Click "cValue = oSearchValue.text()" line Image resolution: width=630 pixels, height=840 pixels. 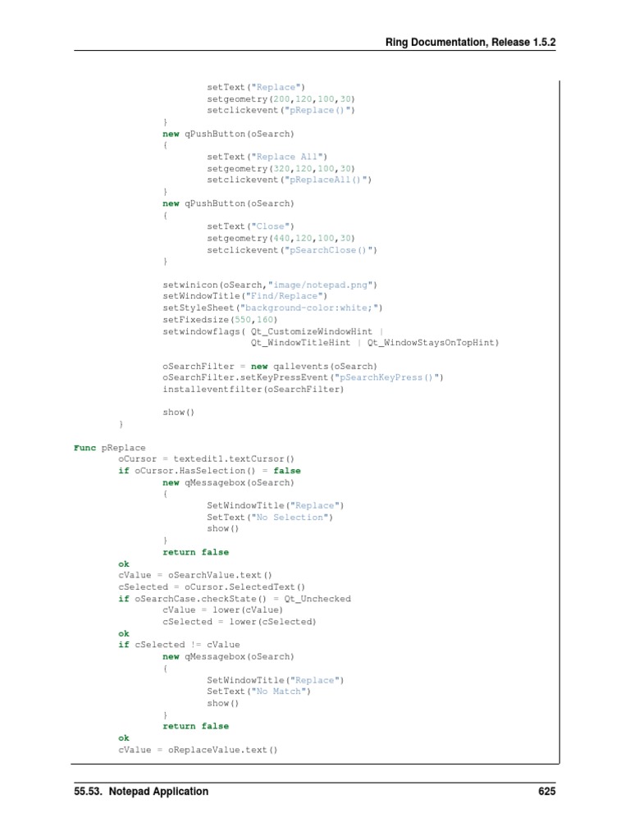pos(195,575)
